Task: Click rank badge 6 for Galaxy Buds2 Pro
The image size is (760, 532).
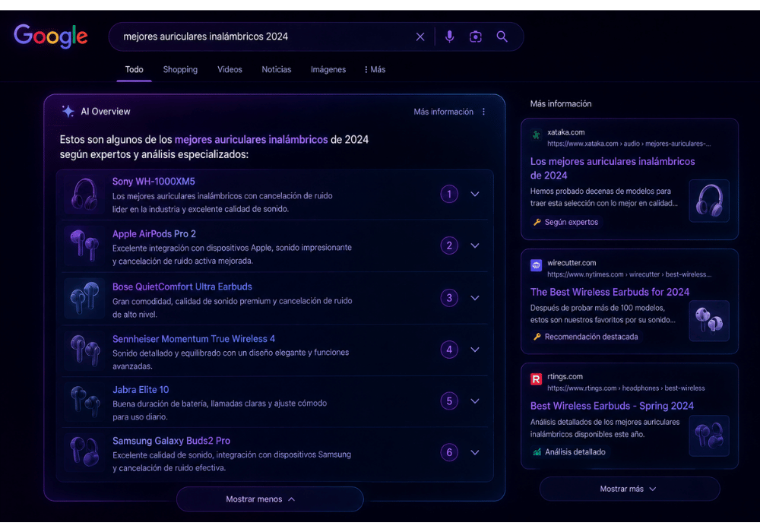Action: tap(449, 452)
